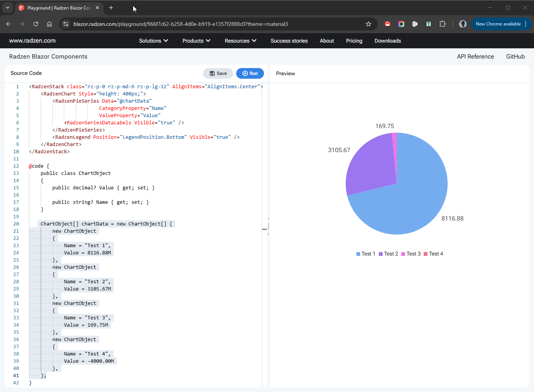Open the API Reference link

pyautogui.click(x=475, y=57)
